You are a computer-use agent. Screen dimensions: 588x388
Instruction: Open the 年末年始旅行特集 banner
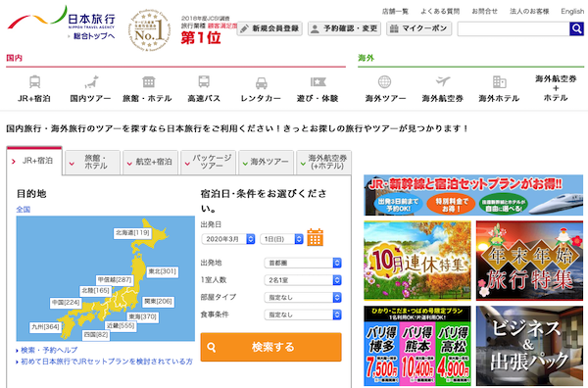[529, 261]
